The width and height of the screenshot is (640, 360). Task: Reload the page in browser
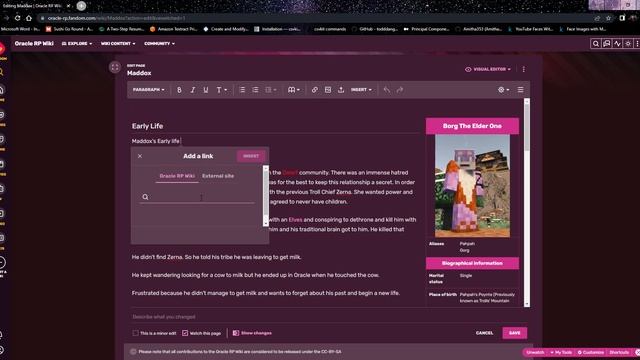[18, 18]
